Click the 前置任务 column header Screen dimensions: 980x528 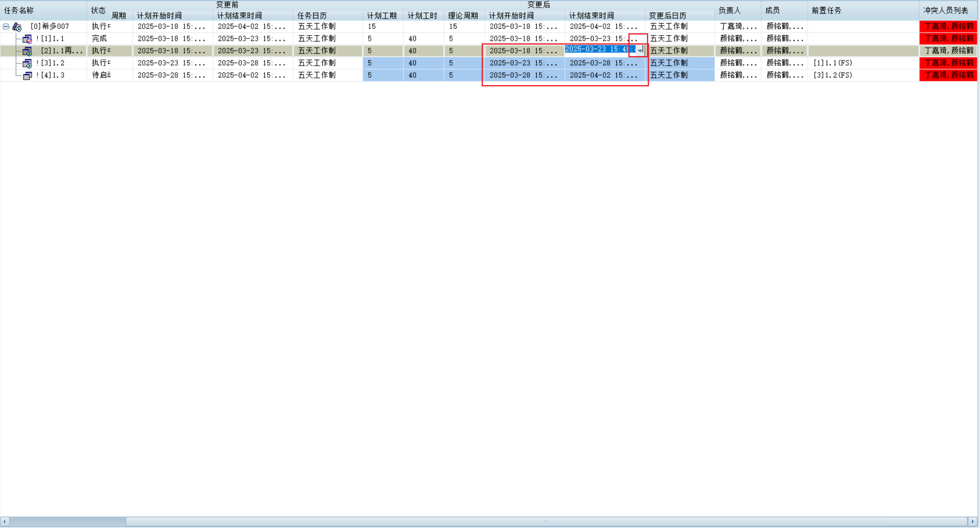[863, 10]
